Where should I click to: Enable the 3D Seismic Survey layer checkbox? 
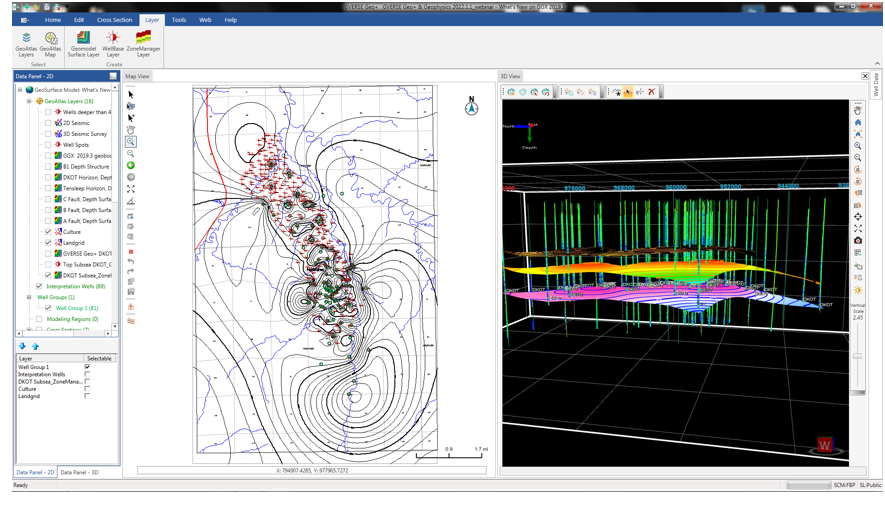click(x=48, y=134)
